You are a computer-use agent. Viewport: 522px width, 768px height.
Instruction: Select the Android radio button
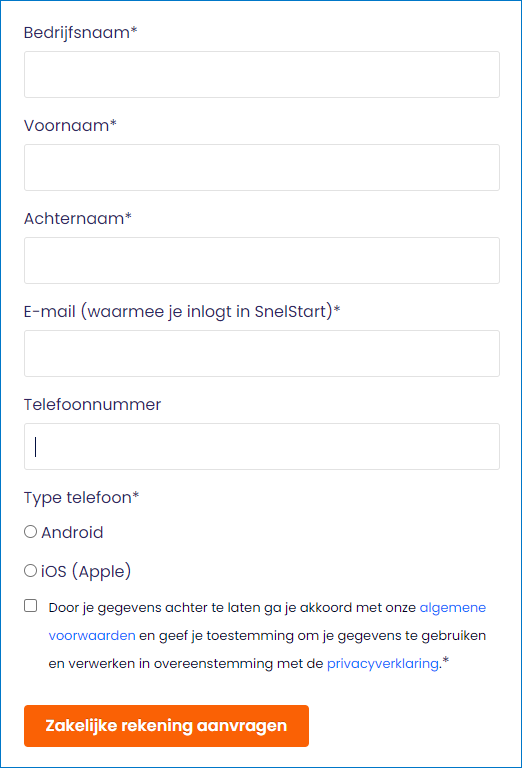[x=30, y=531]
